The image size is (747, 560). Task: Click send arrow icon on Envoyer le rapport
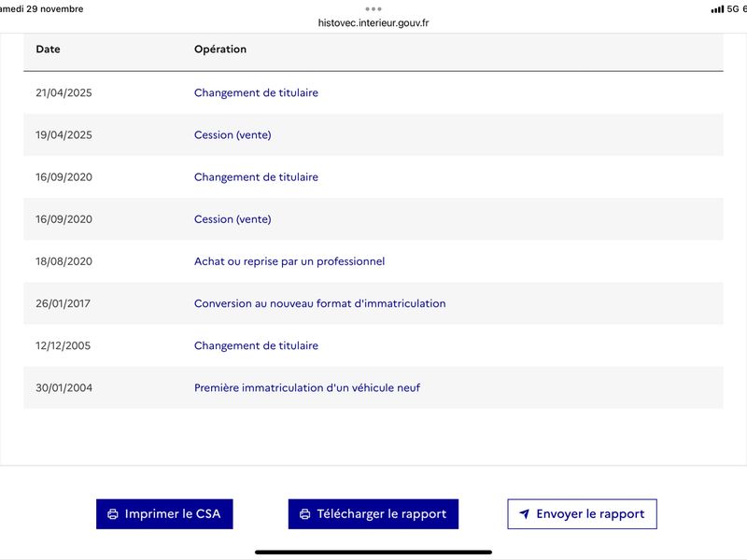coord(525,514)
